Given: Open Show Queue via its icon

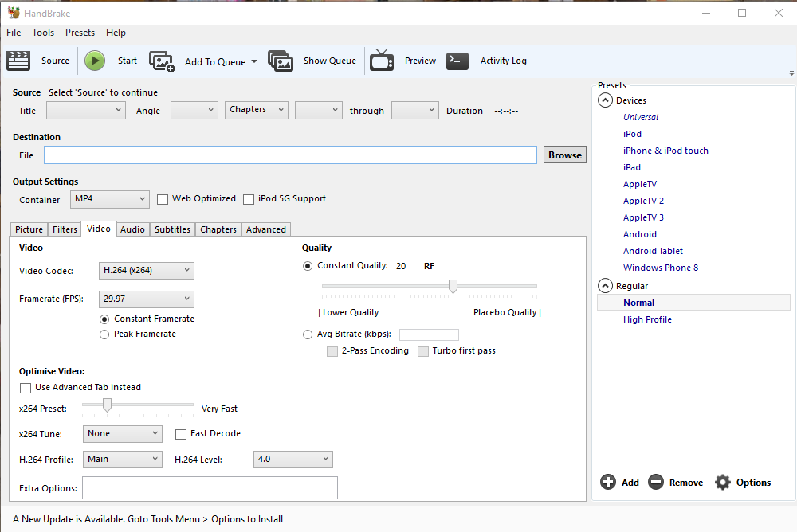Looking at the screenshot, I should [x=281, y=61].
